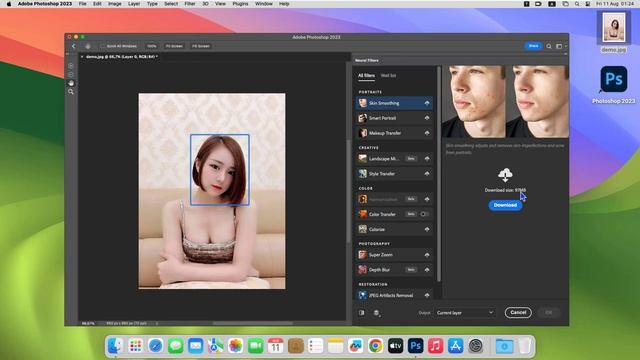
Task: Select the Landscape Mixer filter row
Action: [394, 159]
